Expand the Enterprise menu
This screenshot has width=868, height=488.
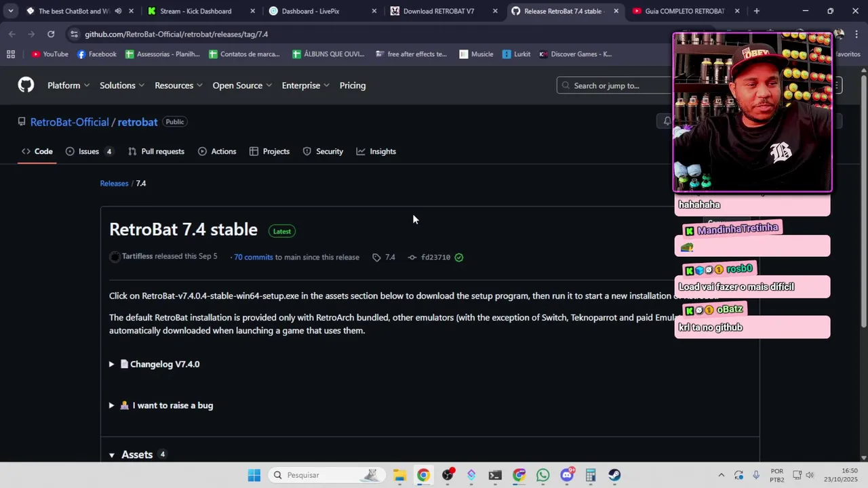306,85
